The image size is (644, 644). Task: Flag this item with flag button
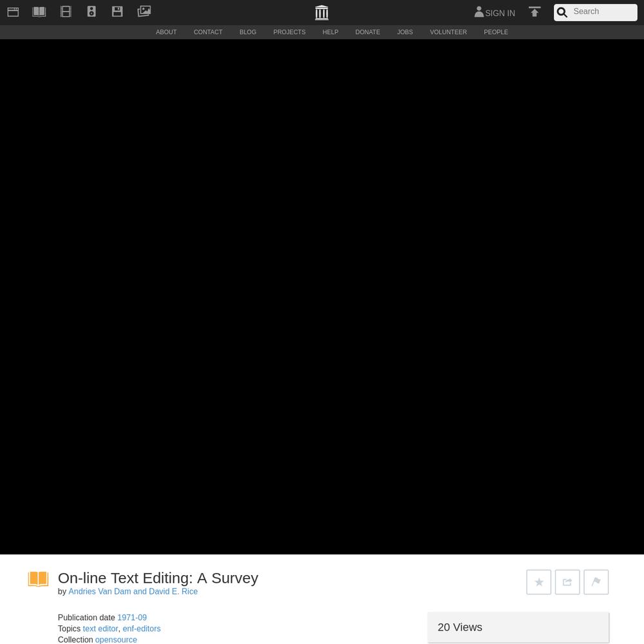tap(596, 582)
